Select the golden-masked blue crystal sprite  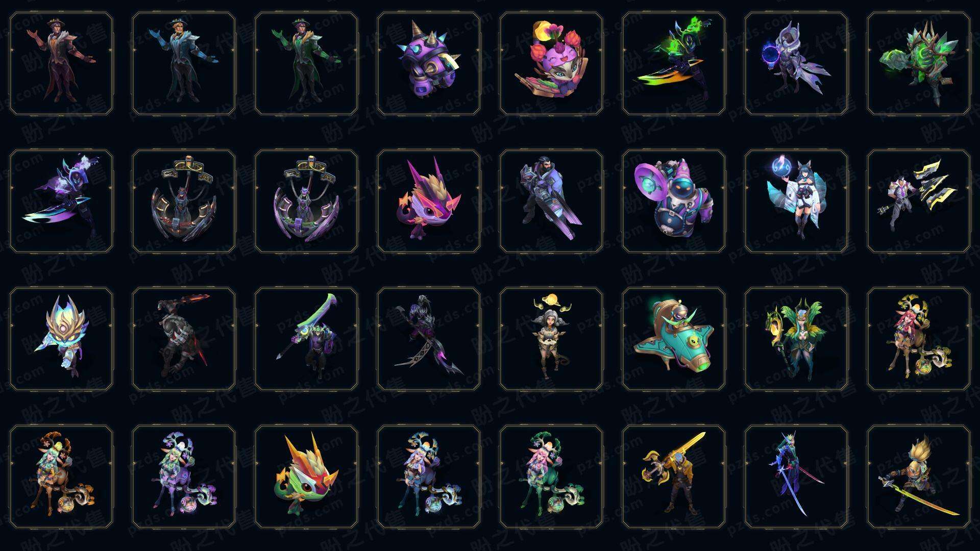pyautogui.click(x=61, y=339)
